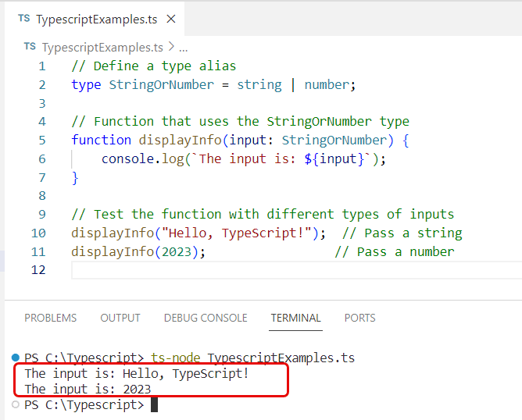
Task: Switch to the OUTPUT panel tab
Action: [120, 318]
